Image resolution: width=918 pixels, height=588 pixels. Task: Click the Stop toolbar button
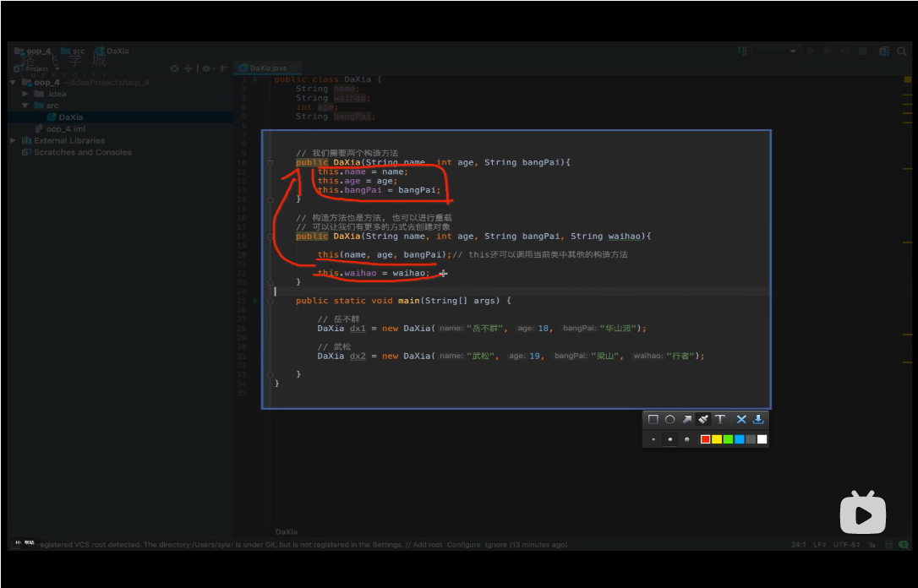click(862, 52)
